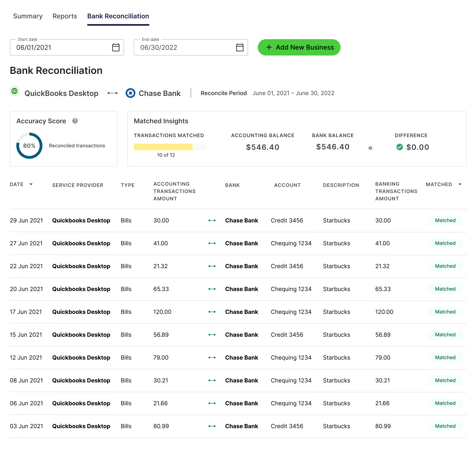Click accounting amount '56.89' in 15 Jun row
This screenshot has width=476, height=451.
click(161, 335)
